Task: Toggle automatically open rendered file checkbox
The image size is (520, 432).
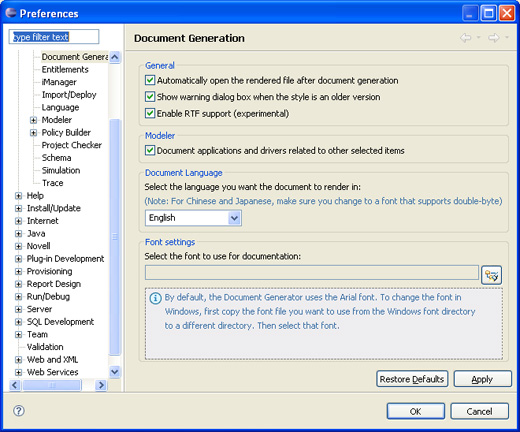Action: [150, 80]
